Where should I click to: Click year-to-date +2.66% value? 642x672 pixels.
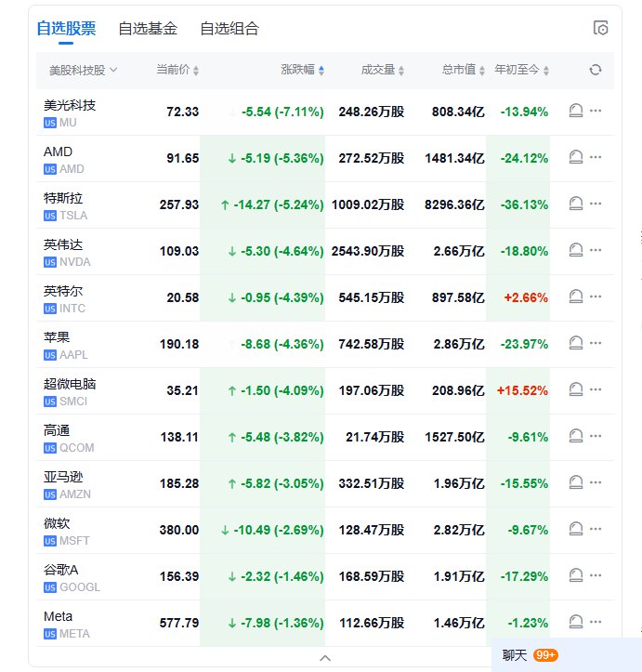(x=526, y=297)
